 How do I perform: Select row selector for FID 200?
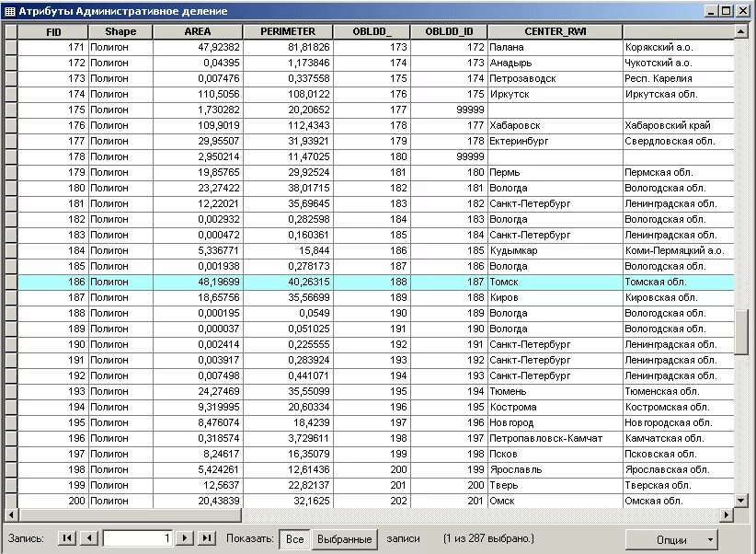[11, 501]
